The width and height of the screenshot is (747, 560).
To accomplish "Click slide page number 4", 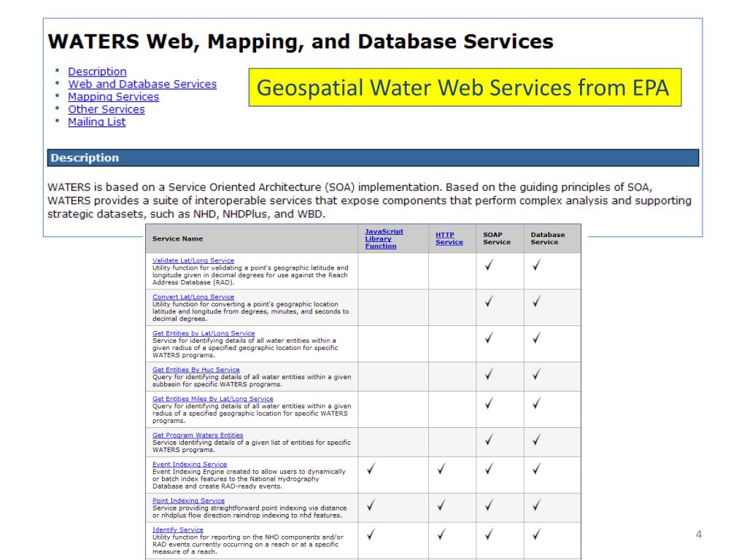I will point(698,534).
